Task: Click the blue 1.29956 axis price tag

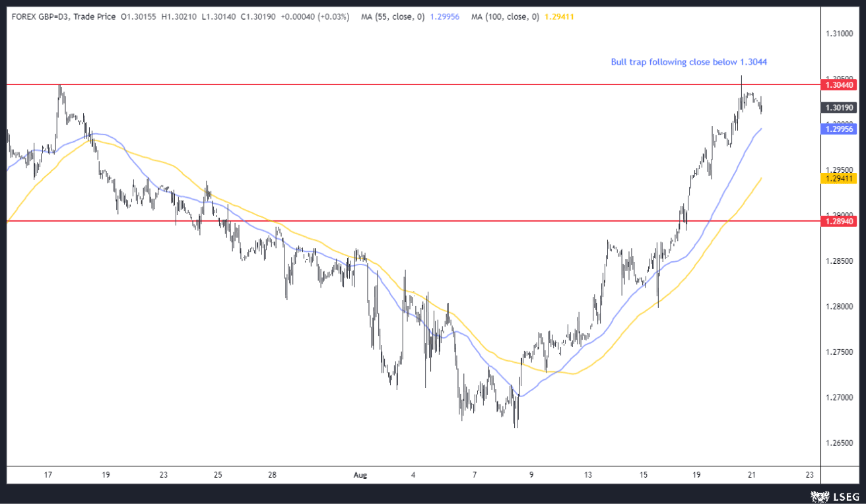Action: (x=838, y=129)
